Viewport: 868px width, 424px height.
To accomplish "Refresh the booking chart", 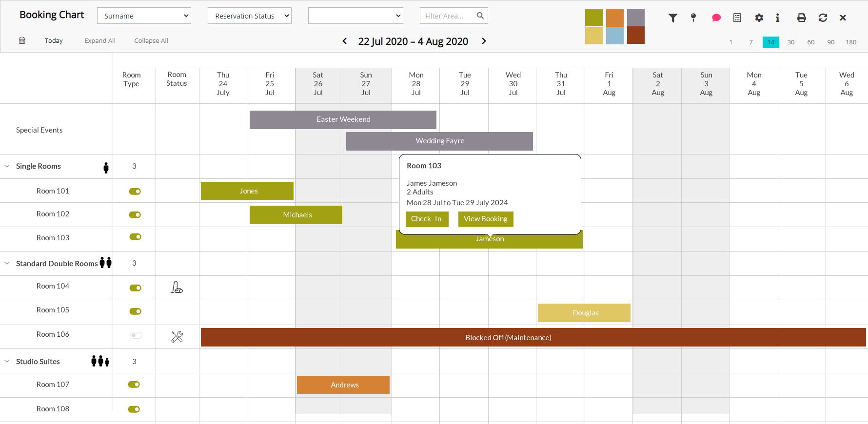I will point(823,18).
